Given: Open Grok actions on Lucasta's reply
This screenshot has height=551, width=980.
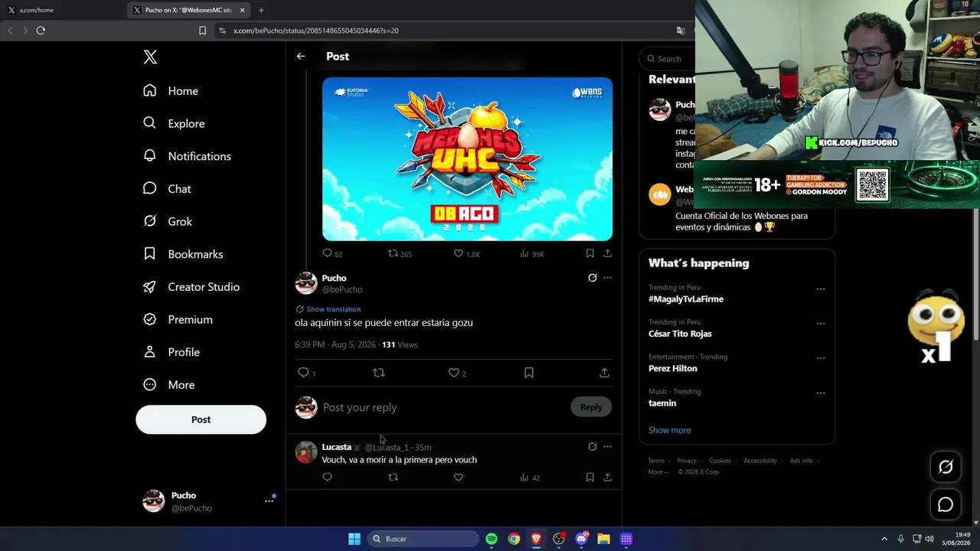Looking at the screenshot, I should point(593,447).
